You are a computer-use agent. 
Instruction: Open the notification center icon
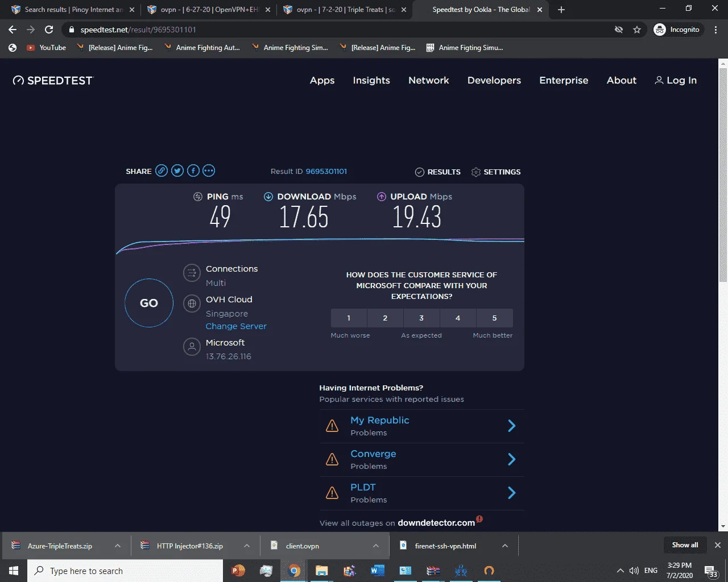pyautogui.click(x=711, y=571)
